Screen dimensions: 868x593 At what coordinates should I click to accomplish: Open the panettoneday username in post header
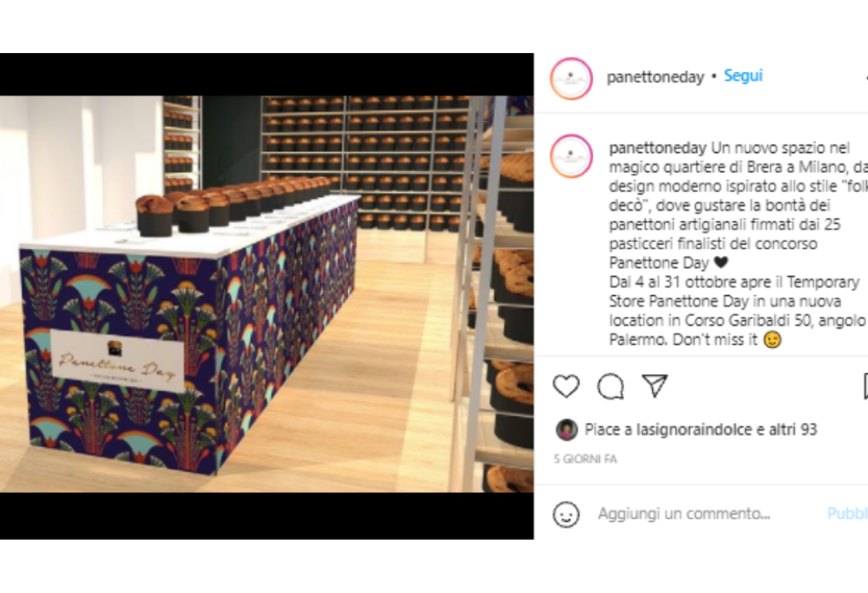click(x=655, y=77)
